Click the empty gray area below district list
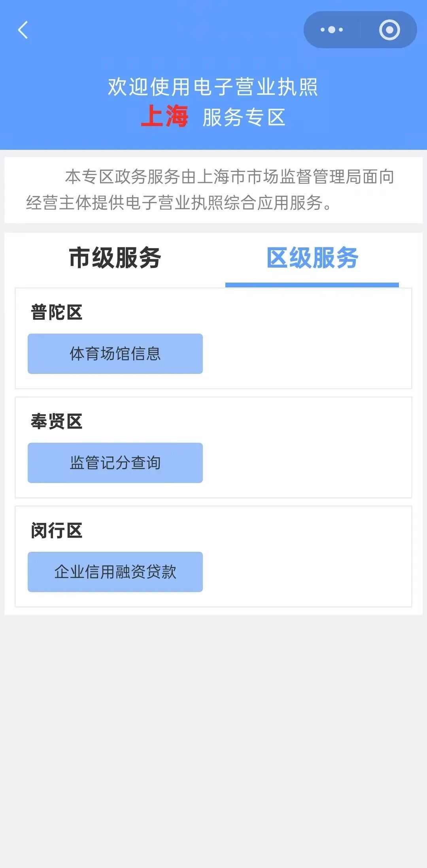 click(213, 731)
